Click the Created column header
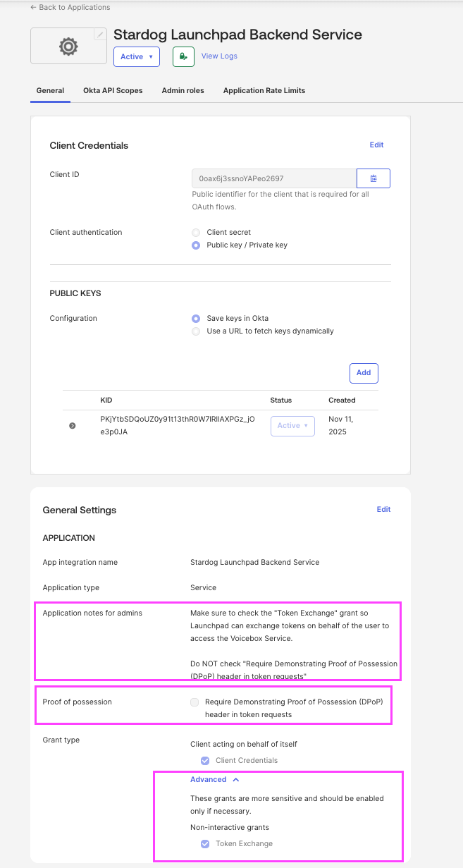 click(342, 400)
